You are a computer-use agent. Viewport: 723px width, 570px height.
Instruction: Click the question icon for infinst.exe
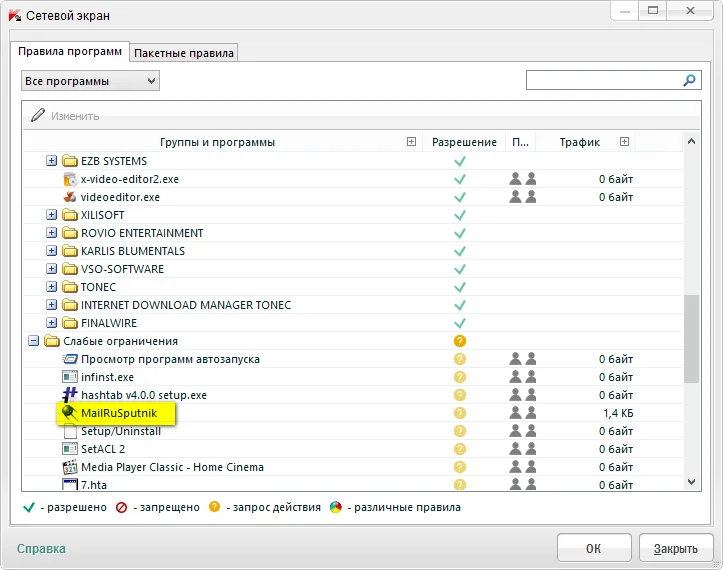[460, 377]
